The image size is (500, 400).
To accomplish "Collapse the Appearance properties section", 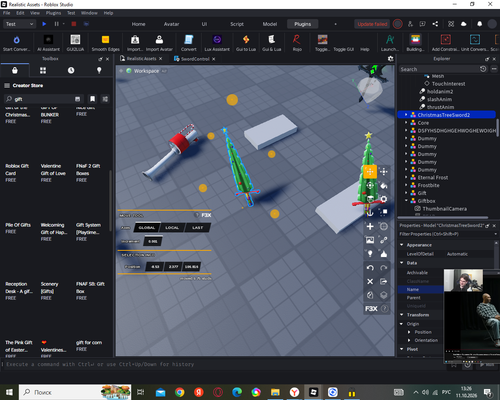I will (x=402, y=245).
